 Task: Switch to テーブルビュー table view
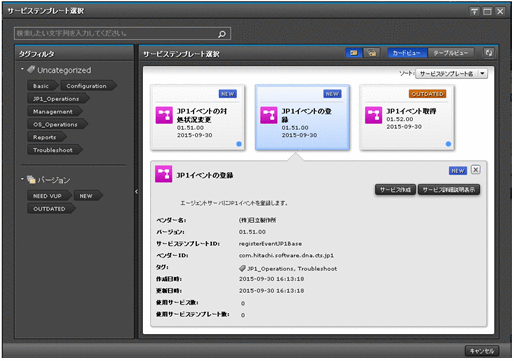click(x=450, y=53)
